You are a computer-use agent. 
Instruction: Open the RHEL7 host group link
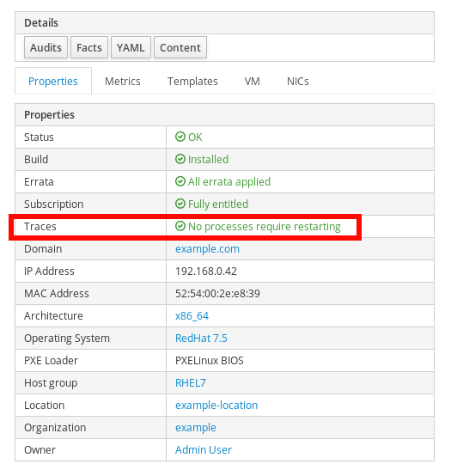[191, 383]
